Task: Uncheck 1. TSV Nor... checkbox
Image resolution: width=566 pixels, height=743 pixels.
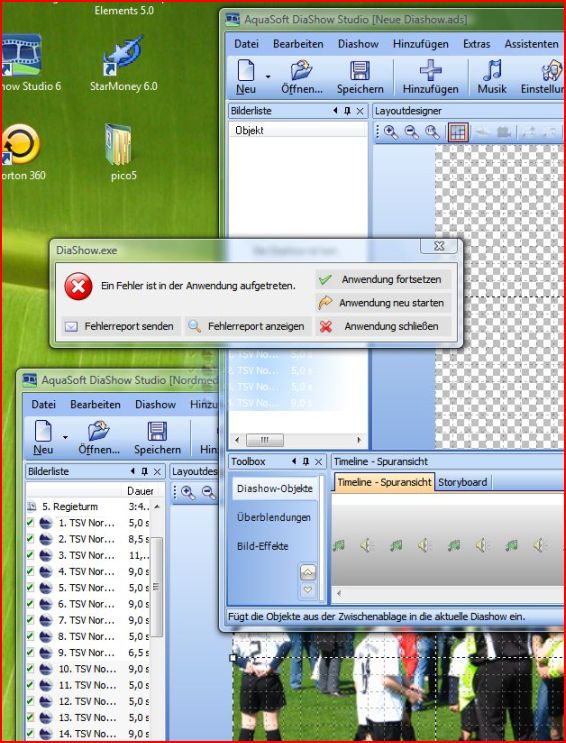Action: 30,523
